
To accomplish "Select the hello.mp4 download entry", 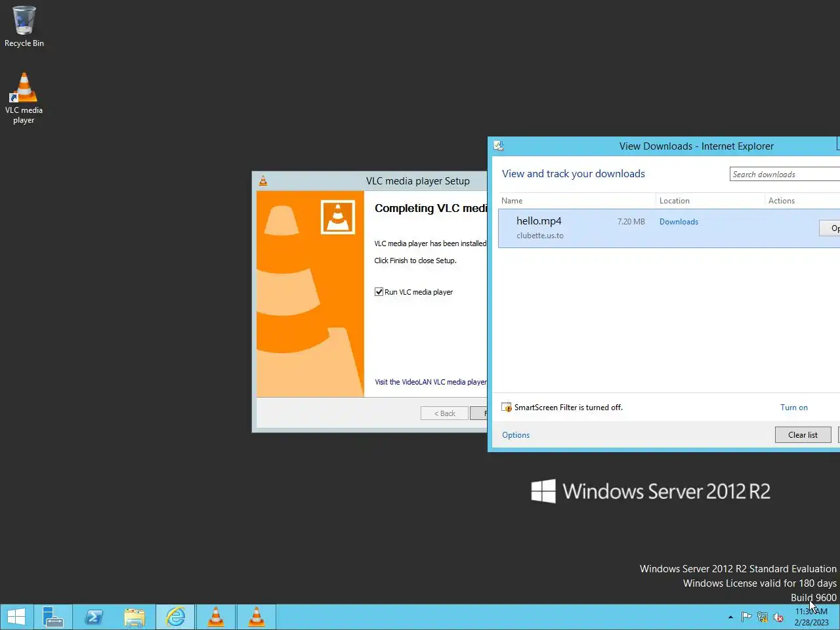I will pos(669,228).
